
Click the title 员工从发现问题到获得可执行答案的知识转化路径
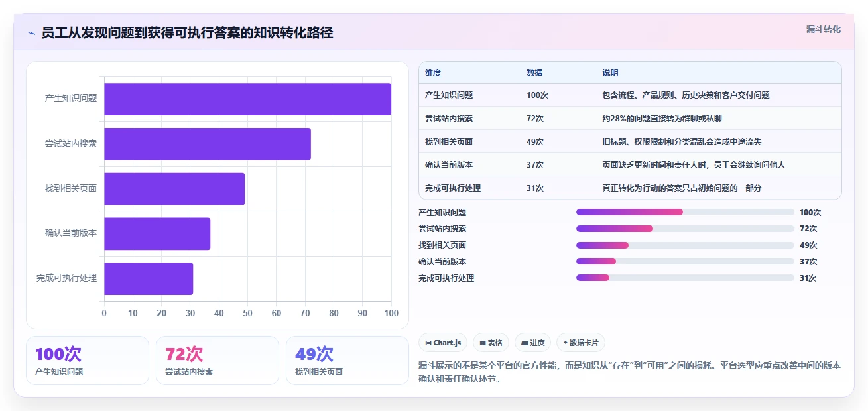tap(187, 32)
